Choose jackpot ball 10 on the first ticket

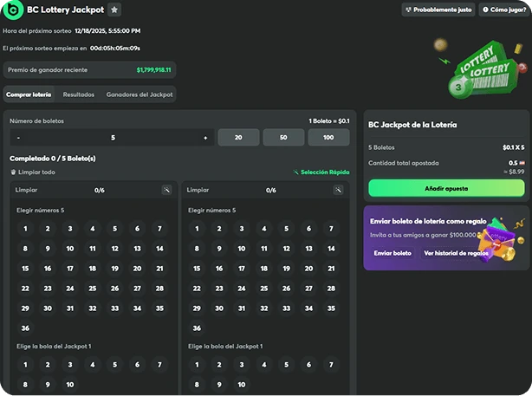(x=70, y=385)
